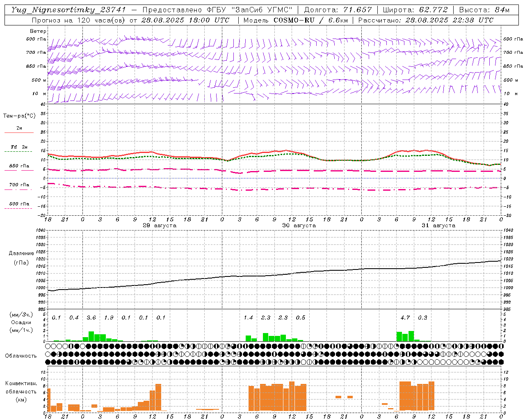Click the (мм/1ч.) precipitation unit label

click(x=21, y=330)
